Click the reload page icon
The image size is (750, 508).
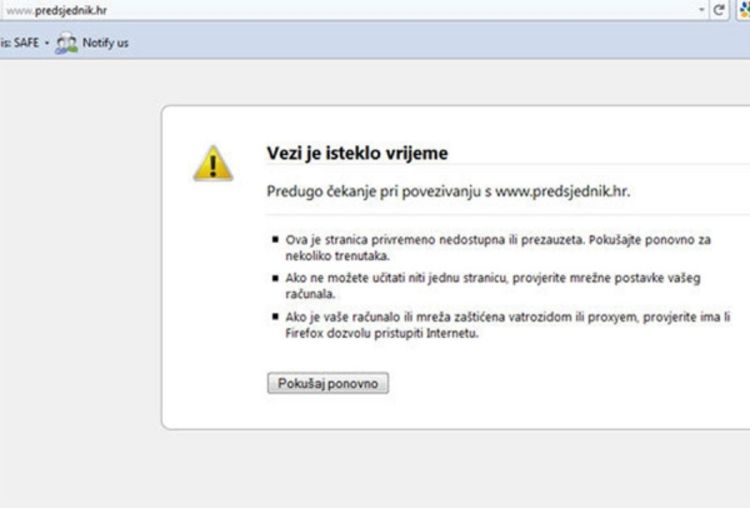click(718, 10)
